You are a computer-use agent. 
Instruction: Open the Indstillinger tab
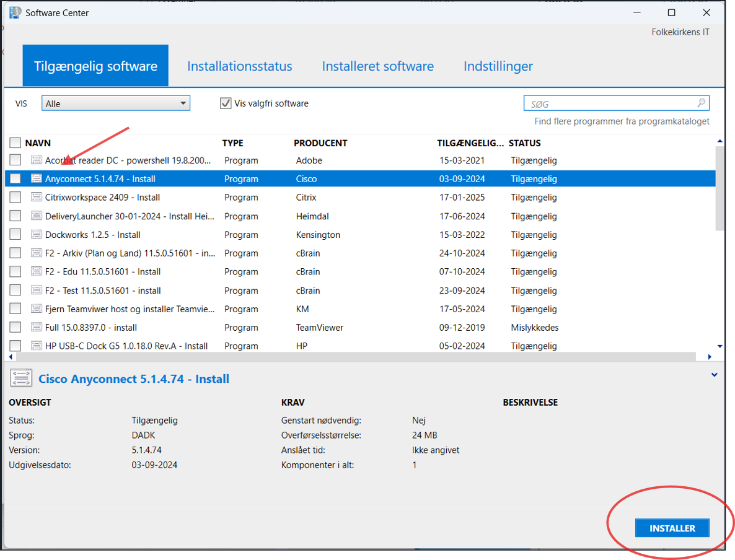pyautogui.click(x=498, y=66)
